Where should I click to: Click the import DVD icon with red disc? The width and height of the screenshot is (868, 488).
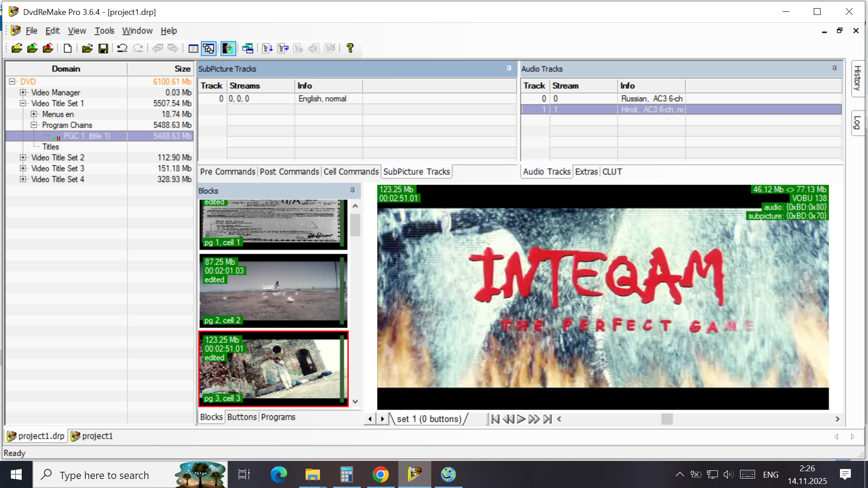point(48,48)
